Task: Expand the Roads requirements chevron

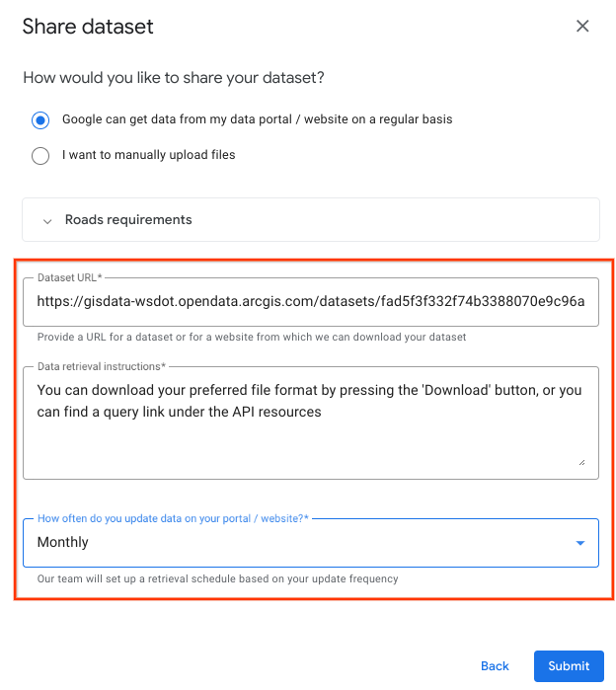Action: coord(47,221)
